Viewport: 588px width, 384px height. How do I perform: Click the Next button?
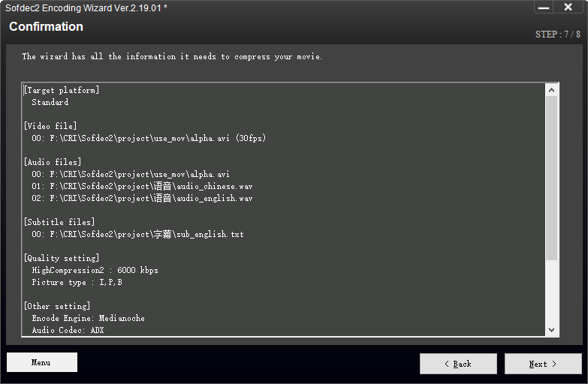tap(543, 364)
